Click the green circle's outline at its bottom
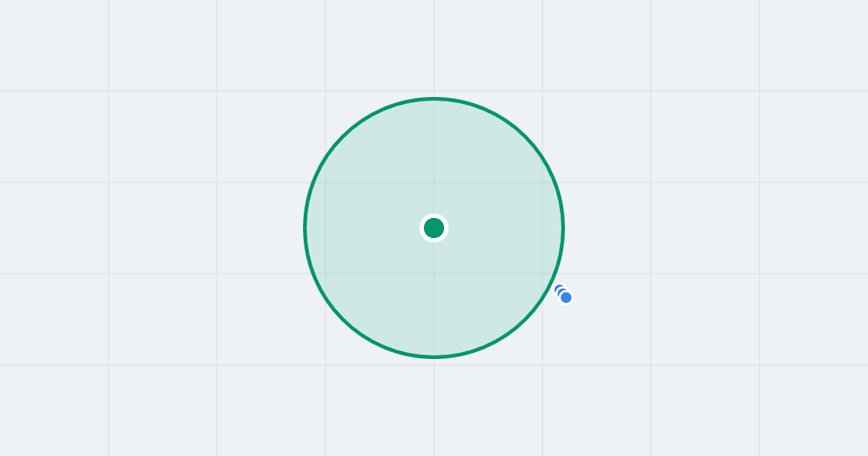Screen dimensions: 868x456 click(x=434, y=356)
